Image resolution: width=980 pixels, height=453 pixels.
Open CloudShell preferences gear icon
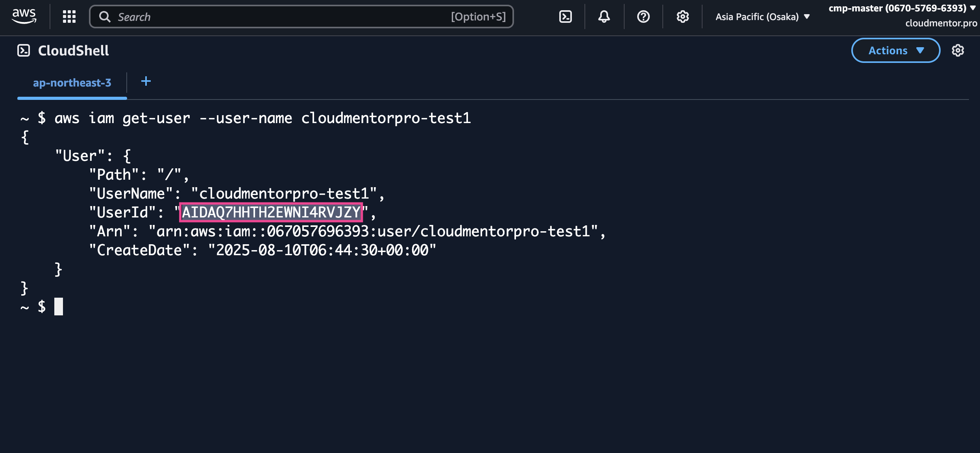[958, 50]
